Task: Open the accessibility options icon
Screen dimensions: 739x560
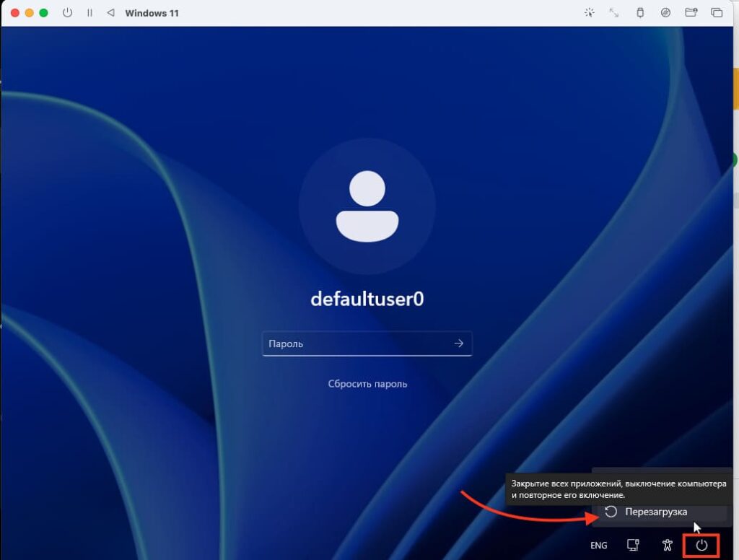Action: [x=668, y=546]
